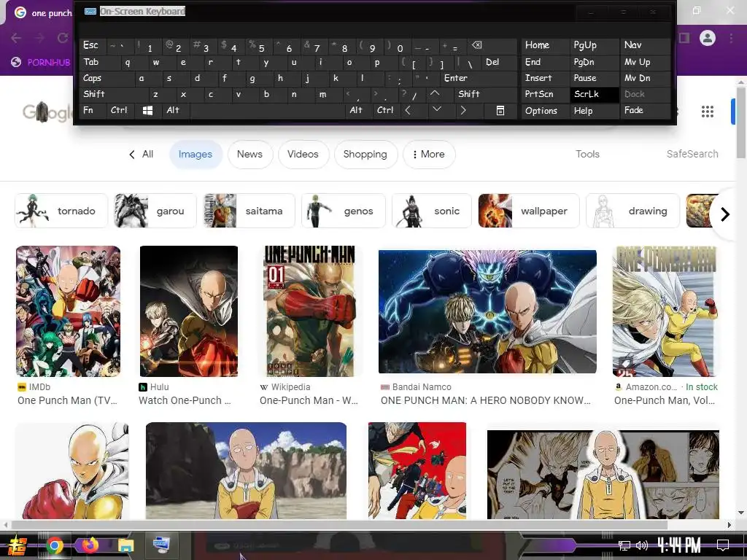Open the Wikipedia One-Punch Man thumbnail
This screenshot has height=560, width=747.
tap(309, 311)
